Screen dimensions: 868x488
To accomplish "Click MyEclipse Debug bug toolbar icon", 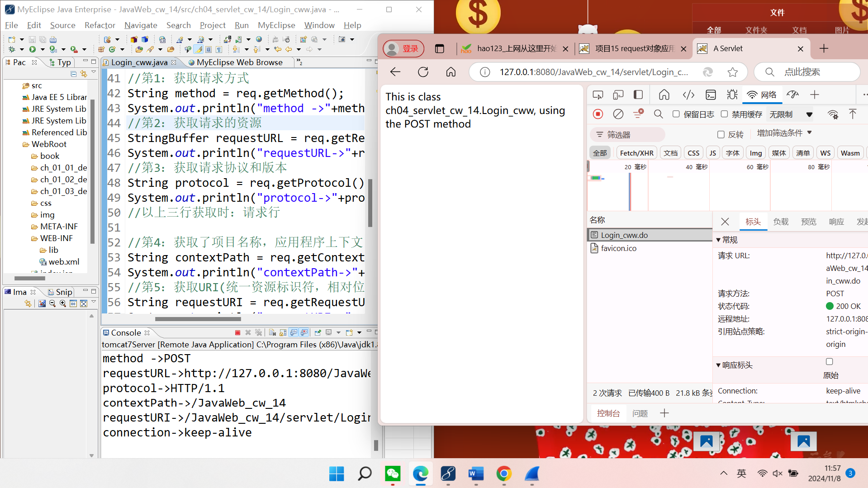I will coord(12,49).
